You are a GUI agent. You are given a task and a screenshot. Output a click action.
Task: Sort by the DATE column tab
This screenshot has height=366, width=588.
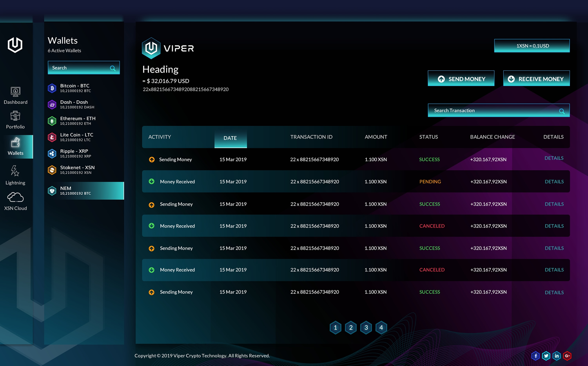point(230,138)
